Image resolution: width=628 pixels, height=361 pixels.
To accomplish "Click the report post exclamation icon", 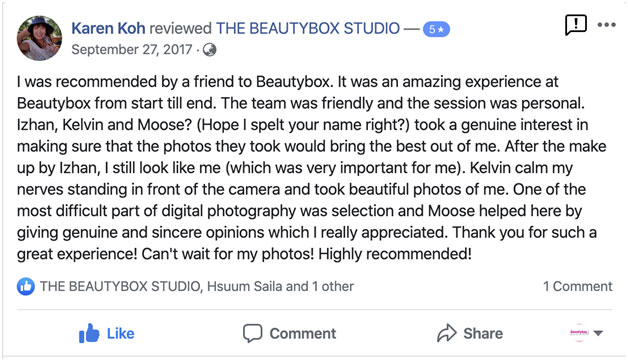I will pyautogui.click(x=576, y=25).
